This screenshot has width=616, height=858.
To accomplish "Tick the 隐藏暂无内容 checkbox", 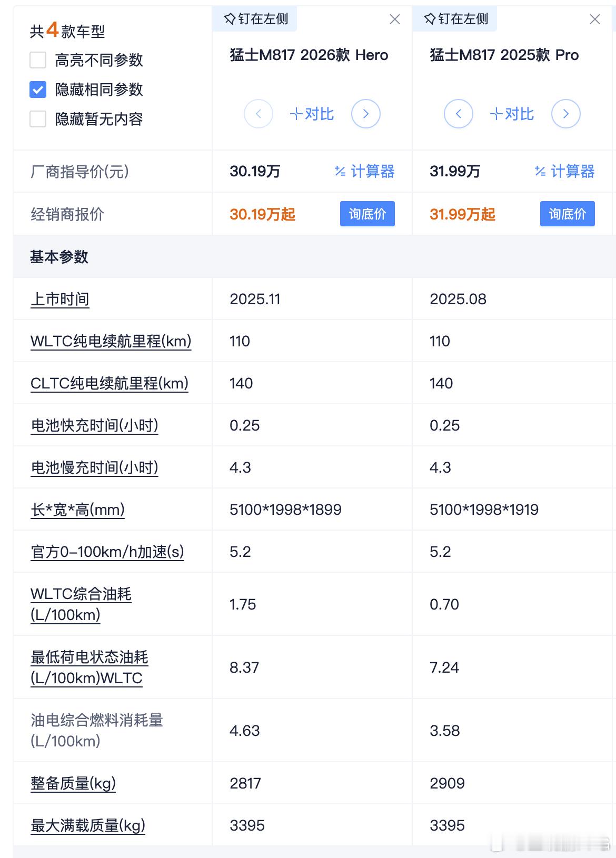I will [x=38, y=119].
